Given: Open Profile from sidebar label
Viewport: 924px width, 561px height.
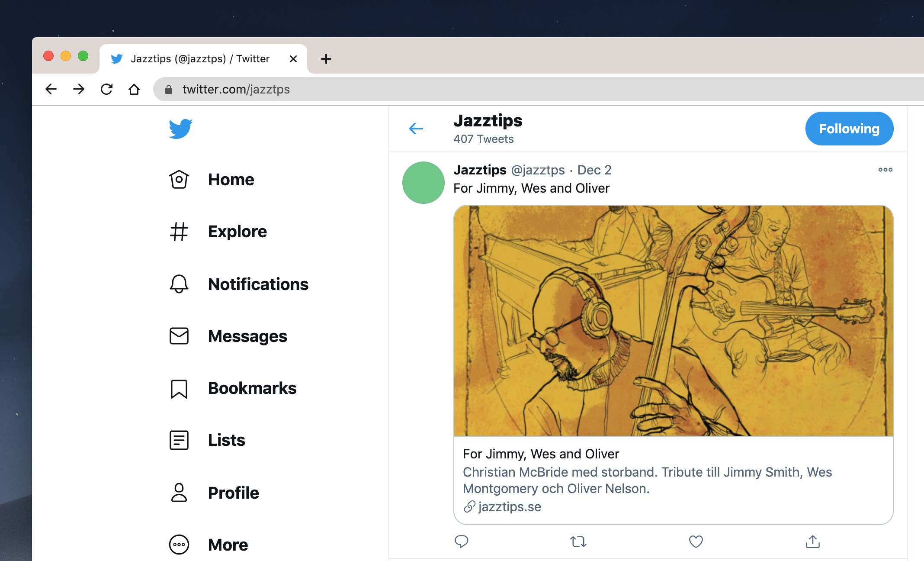Looking at the screenshot, I should (x=234, y=493).
